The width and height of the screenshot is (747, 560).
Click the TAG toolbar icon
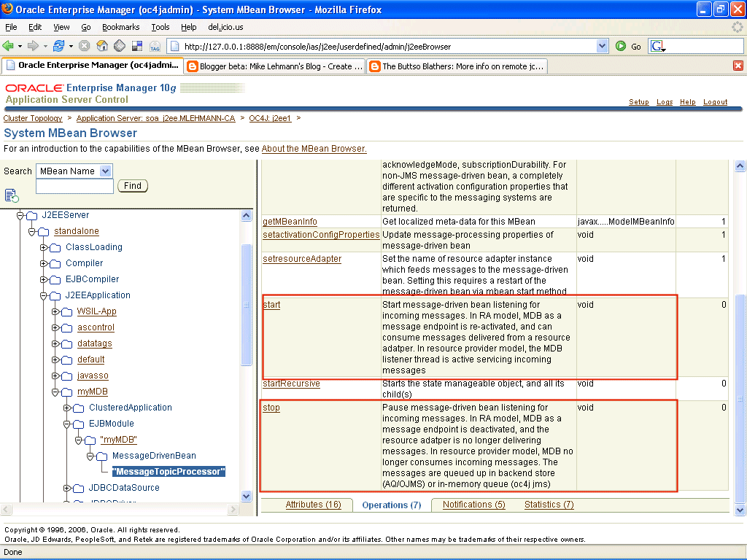point(155,47)
